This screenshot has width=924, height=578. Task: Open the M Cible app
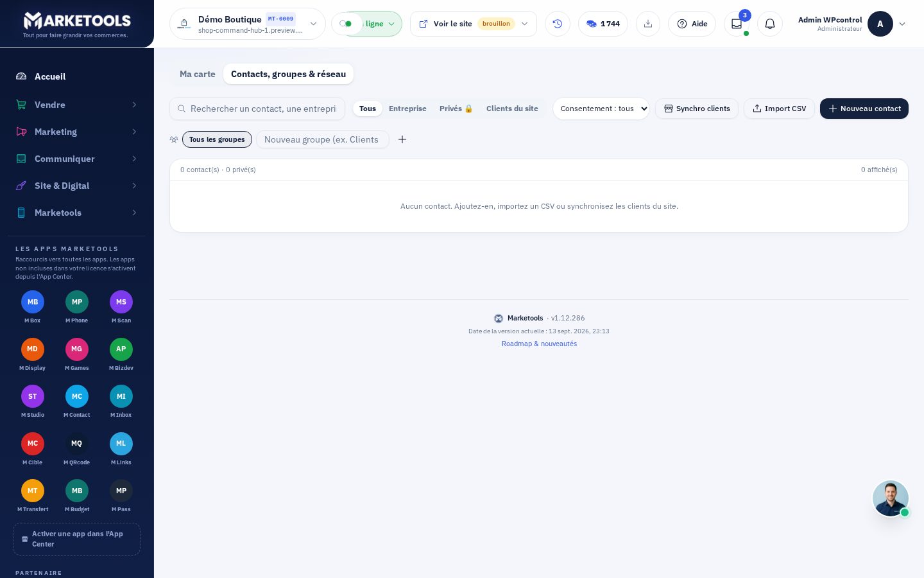[32, 450]
